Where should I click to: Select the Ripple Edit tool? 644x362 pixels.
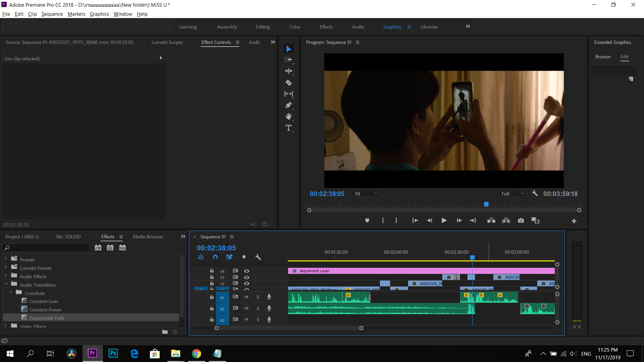click(x=288, y=71)
